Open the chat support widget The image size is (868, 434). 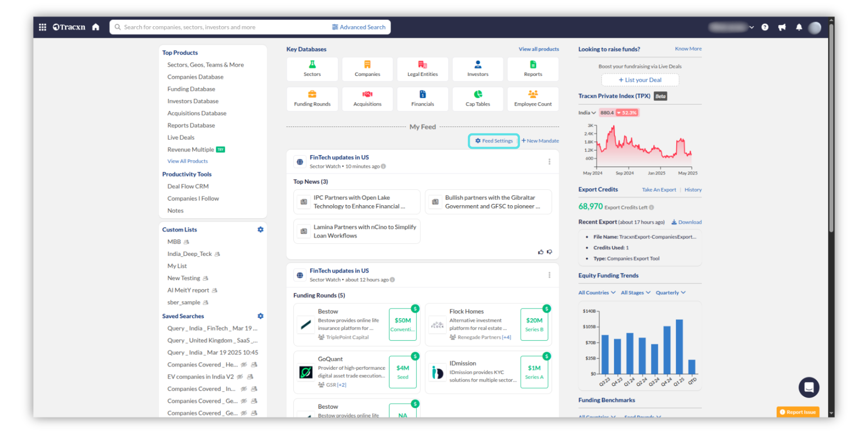coord(808,387)
